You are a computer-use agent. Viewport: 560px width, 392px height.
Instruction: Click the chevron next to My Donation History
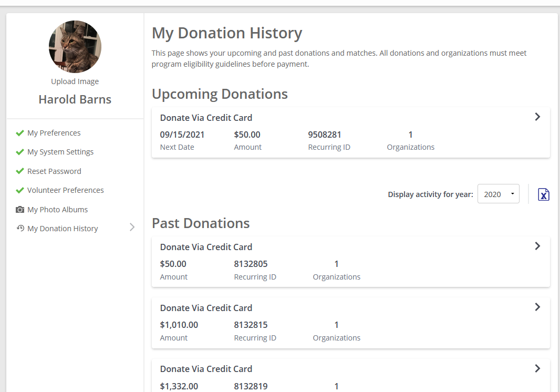(x=132, y=228)
